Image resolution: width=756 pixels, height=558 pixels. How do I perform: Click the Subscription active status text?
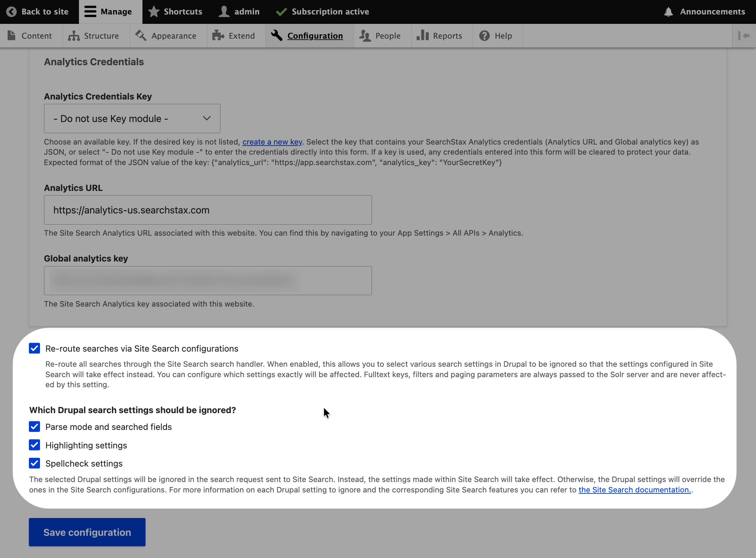click(x=330, y=12)
